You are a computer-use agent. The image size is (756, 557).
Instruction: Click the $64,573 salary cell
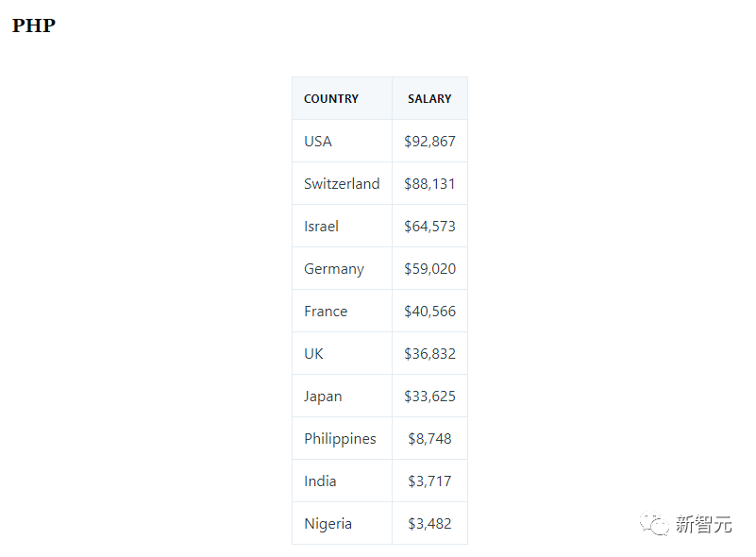tap(429, 227)
